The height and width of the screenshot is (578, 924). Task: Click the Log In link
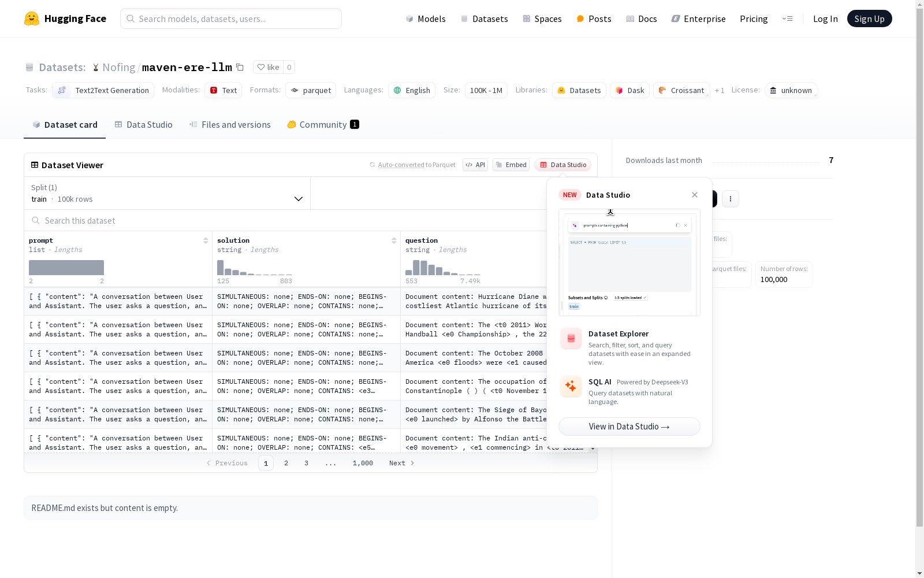[825, 18]
